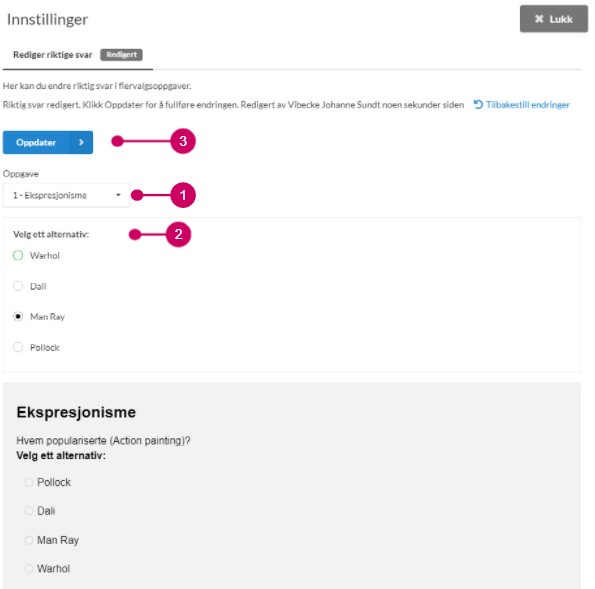The width and height of the screenshot is (595, 589).
Task: Select Warhol in the preview question
Action: (x=28, y=569)
